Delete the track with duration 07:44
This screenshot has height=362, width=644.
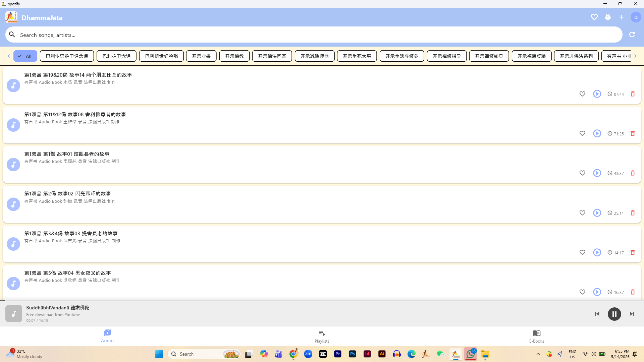[633, 94]
